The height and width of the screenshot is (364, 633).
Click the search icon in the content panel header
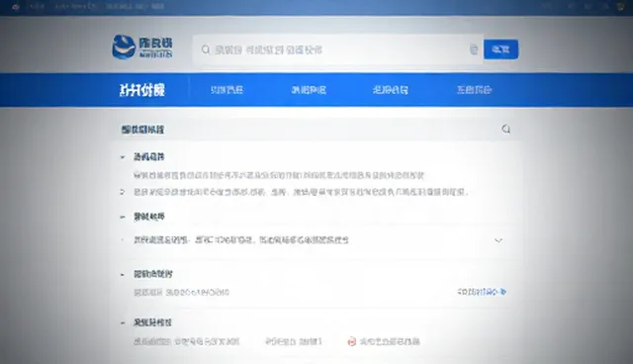click(505, 130)
